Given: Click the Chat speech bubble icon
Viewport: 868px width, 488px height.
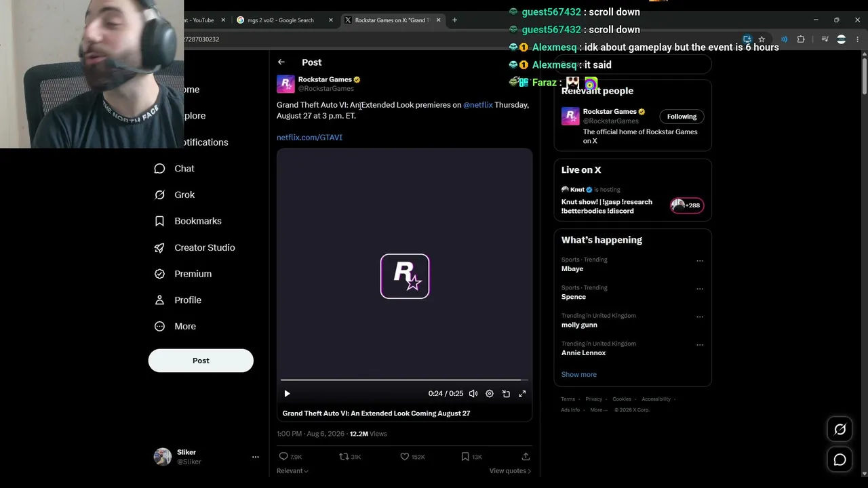Looking at the screenshot, I should tap(159, 169).
